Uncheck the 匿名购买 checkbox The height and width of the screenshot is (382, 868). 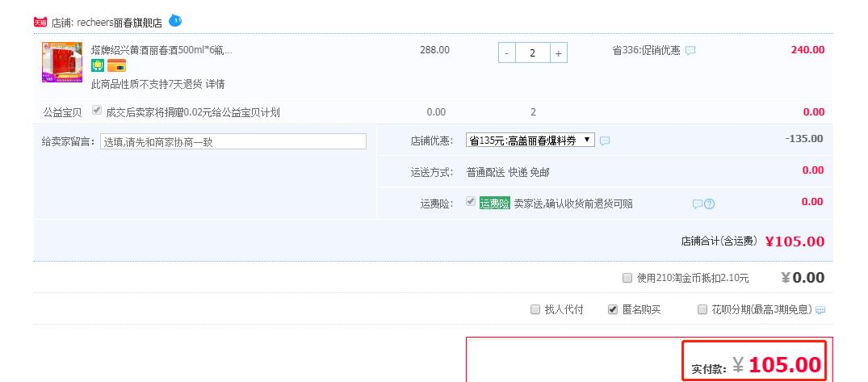[612, 309]
